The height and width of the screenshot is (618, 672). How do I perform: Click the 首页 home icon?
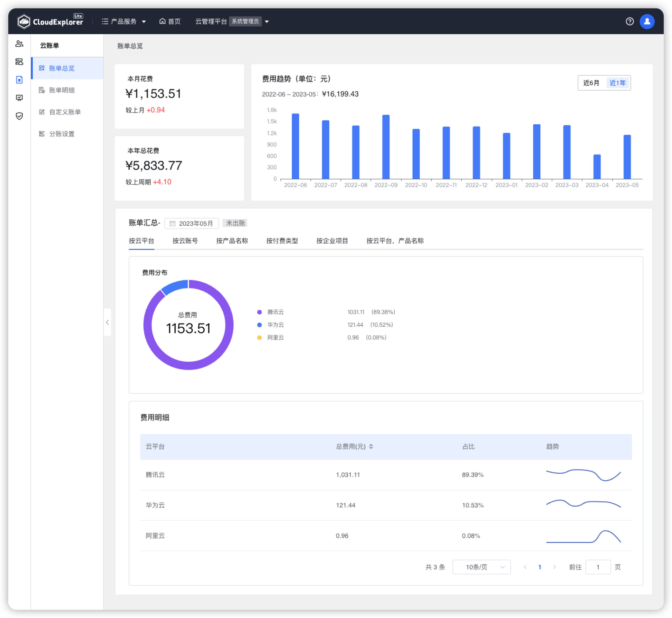[x=163, y=21]
